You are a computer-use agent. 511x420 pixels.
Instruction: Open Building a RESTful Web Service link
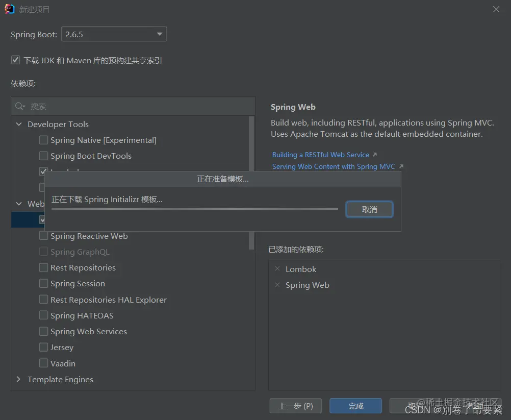(x=321, y=155)
